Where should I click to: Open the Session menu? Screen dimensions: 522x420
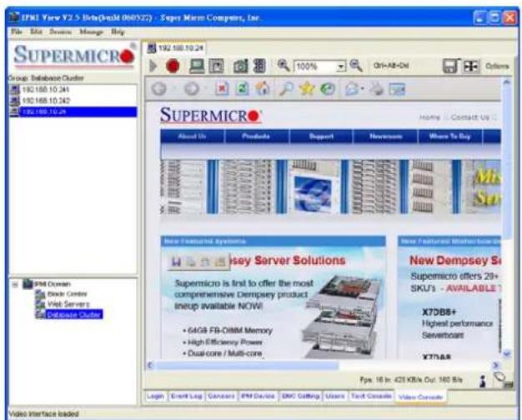click(x=61, y=32)
